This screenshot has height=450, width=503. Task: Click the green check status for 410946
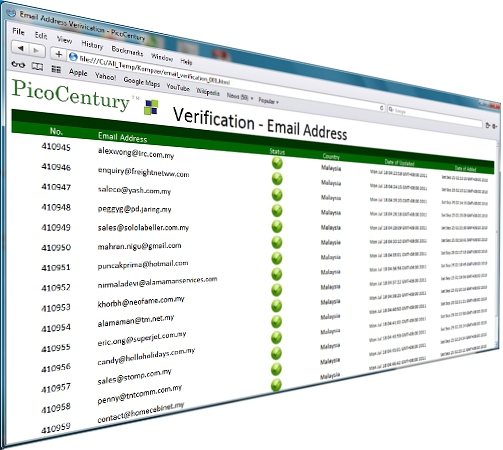(277, 179)
